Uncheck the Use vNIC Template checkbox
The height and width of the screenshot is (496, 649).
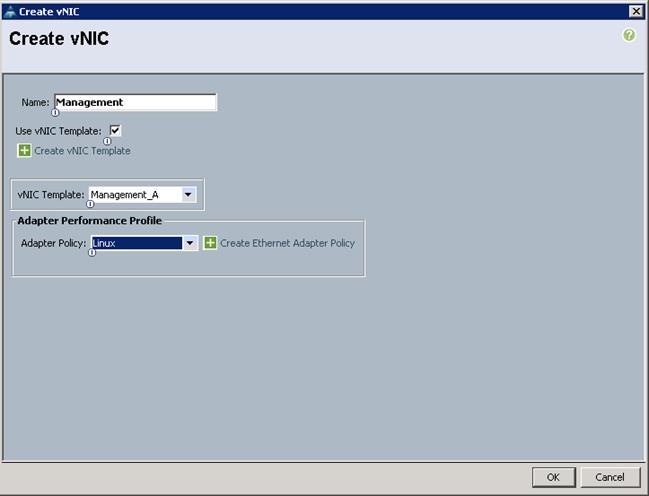pyautogui.click(x=115, y=130)
